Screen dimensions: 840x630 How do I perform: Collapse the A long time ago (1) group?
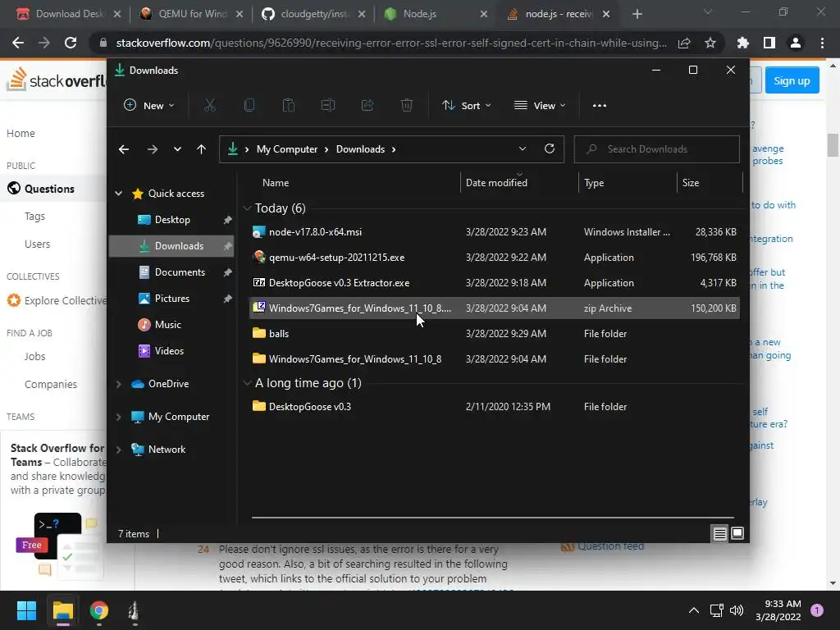247,383
